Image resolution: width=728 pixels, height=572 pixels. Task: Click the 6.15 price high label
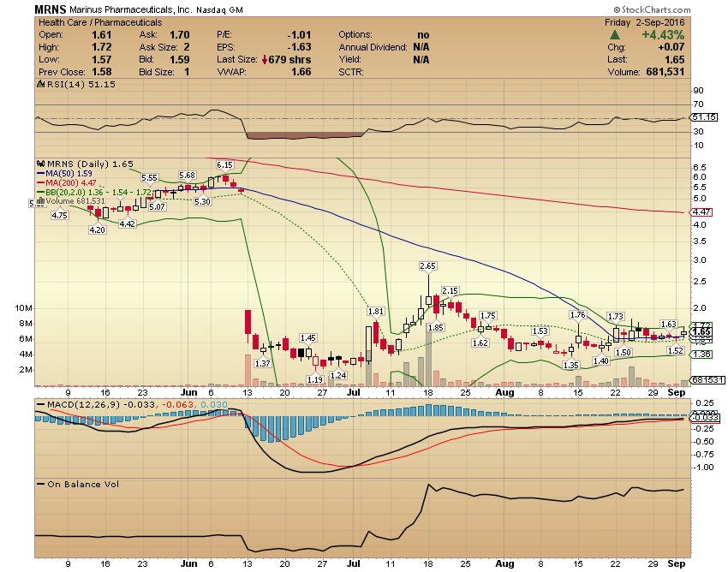click(x=224, y=165)
